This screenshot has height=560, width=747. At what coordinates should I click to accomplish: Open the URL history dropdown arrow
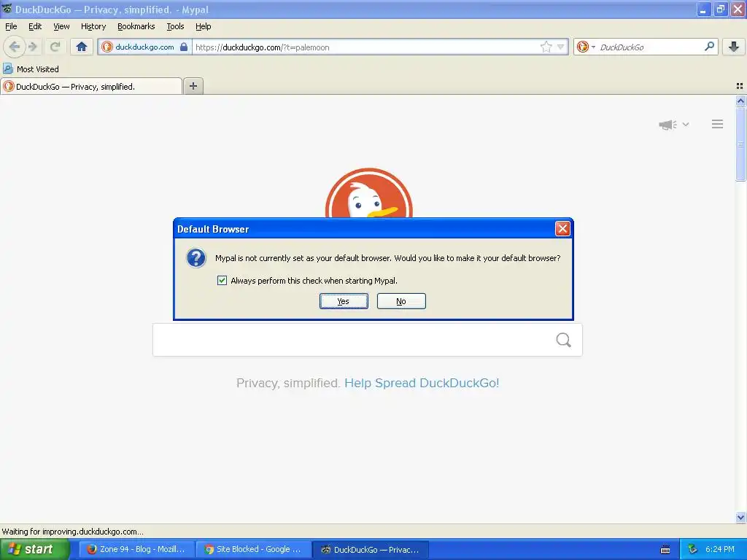[561, 47]
